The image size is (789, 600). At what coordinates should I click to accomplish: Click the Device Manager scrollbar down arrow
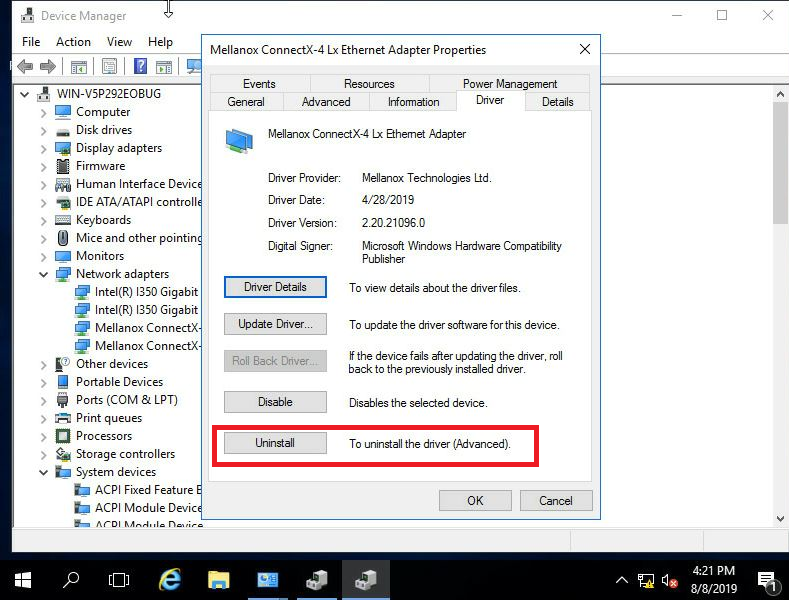pyautogui.click(x=780, y=518)
